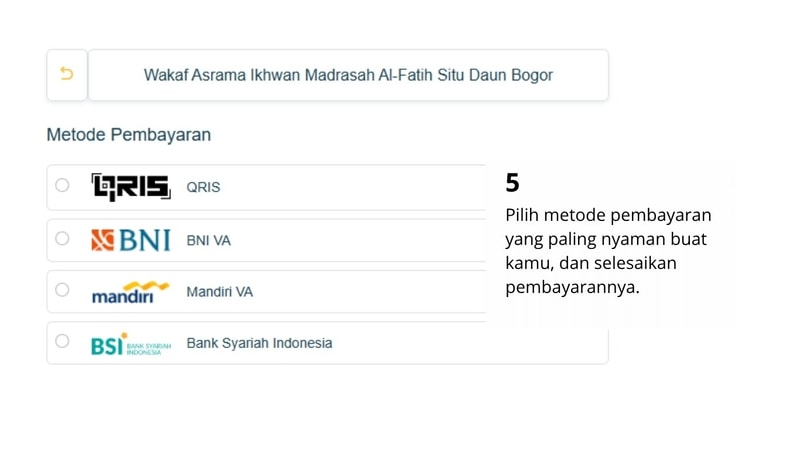Click the QRIS logo
Image resolution: width=800 pixels, height=450 pixels.
click(x=131, y=187)
